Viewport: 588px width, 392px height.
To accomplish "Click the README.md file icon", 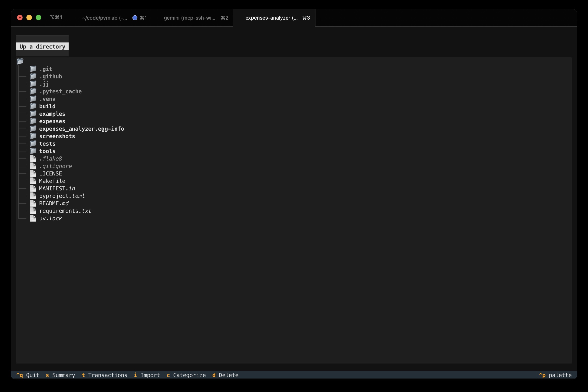I will [x=34, y=203].
